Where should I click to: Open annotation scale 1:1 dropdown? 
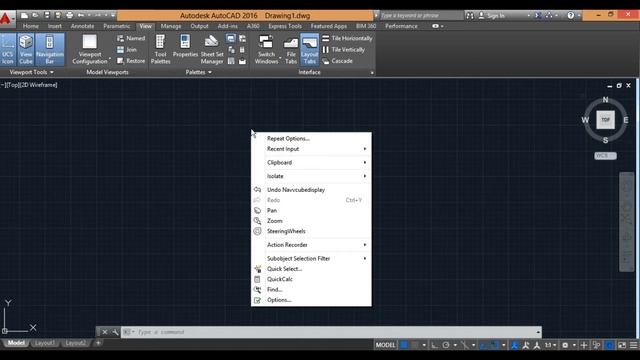pos(550,345)
